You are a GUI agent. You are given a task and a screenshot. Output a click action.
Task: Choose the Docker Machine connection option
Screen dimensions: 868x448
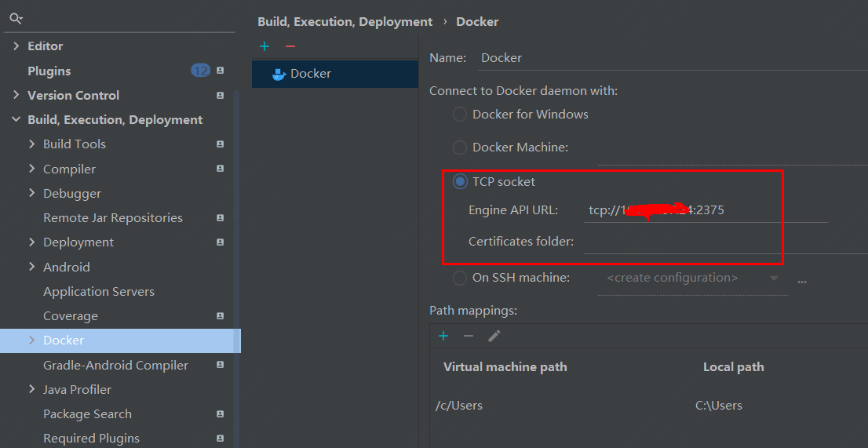(460, 148)
